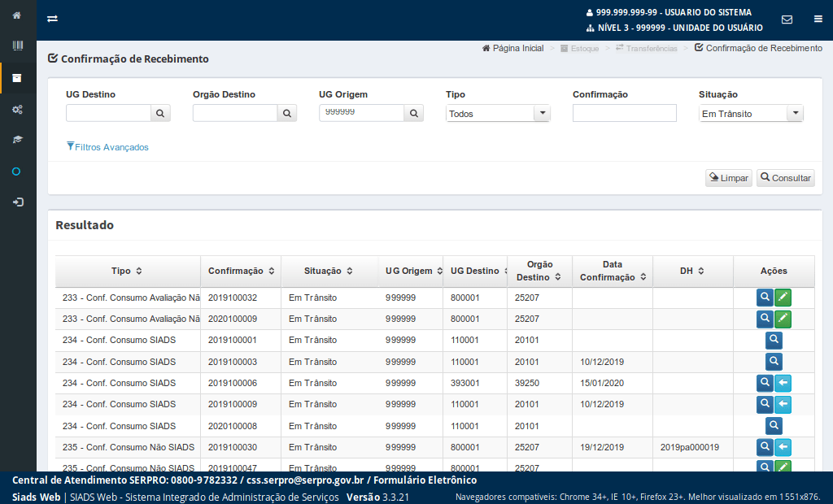Click the Consultar button
The height and width of the screenshot is (504, 833).
[x=786, y=178]
